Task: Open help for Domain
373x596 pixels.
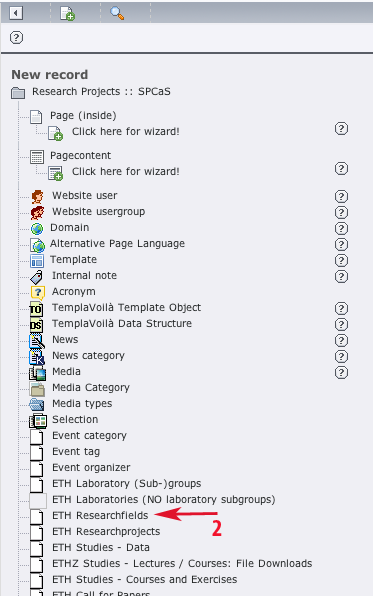Action: tap(341, 228)
